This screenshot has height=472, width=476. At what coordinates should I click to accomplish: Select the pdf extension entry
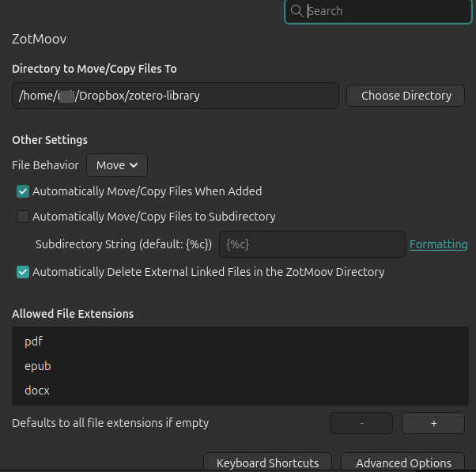tap(33, 342)
